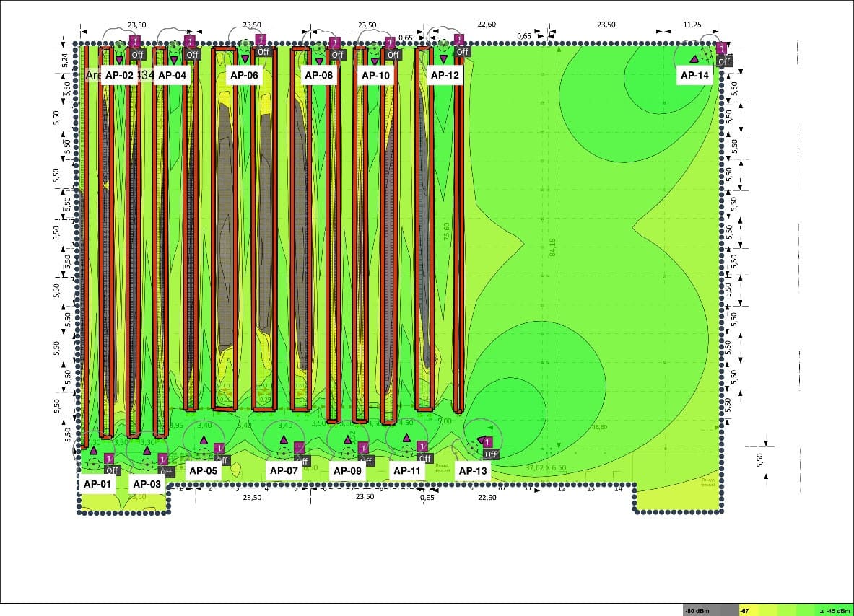Click the Off radio badge above AP-14
This screenshot has width=854, height=616.
724,61
